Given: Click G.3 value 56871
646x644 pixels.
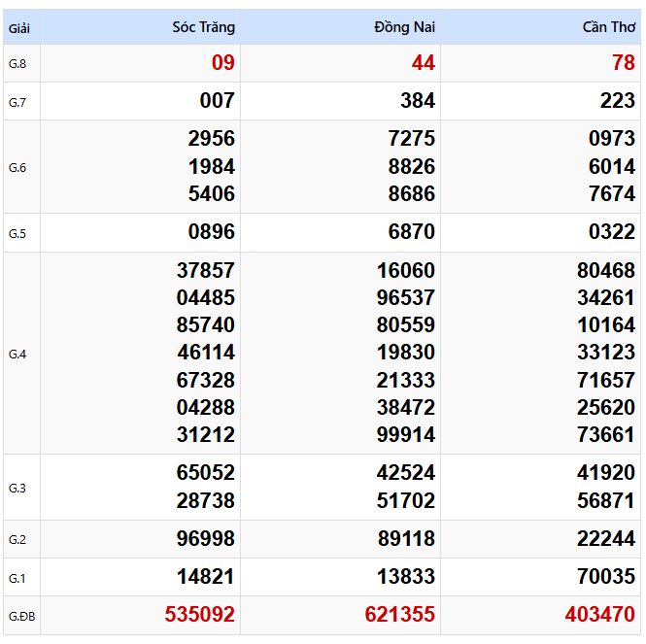Looking at the screenshot, I should pyautogui.click(x=606, y=501).
